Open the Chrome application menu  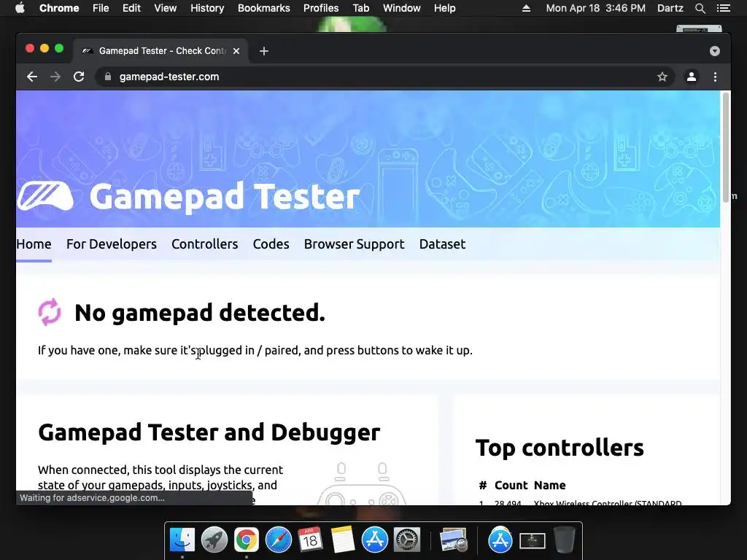click(x=59, y=8)
